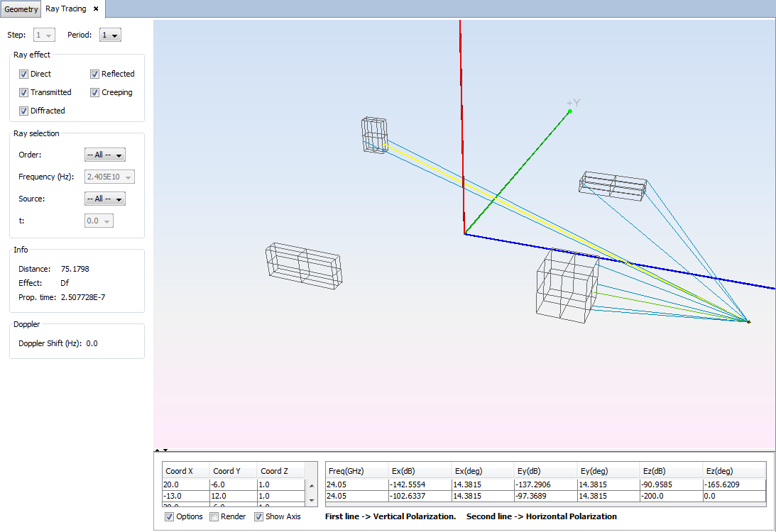Switch to the Geometry tab
Screen dimensions: 776x532
click(21, 9)
